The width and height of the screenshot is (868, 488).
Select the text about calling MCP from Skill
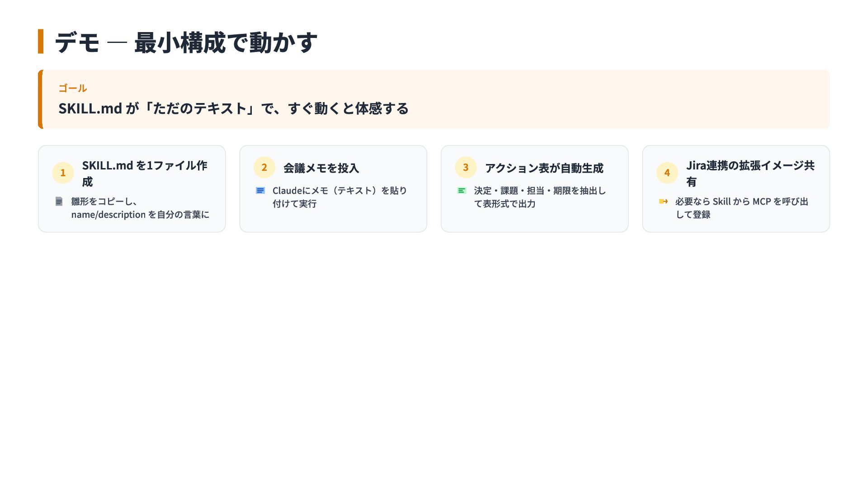coord(741,208)
